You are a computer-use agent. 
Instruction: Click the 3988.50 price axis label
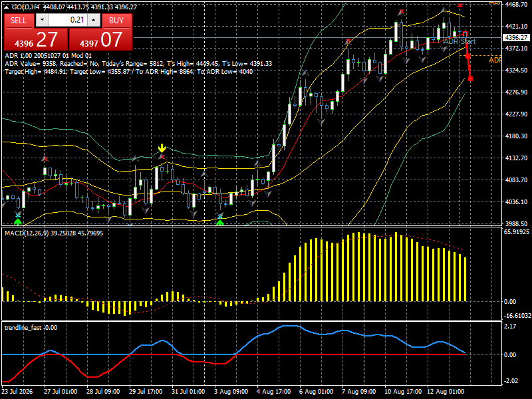tap(516, 224)
